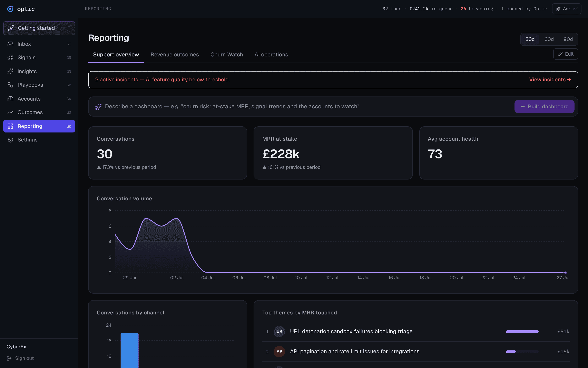Go to Accounts in the sidebar
The width and height of the screenshot is (588, 368).
(39, 99)
